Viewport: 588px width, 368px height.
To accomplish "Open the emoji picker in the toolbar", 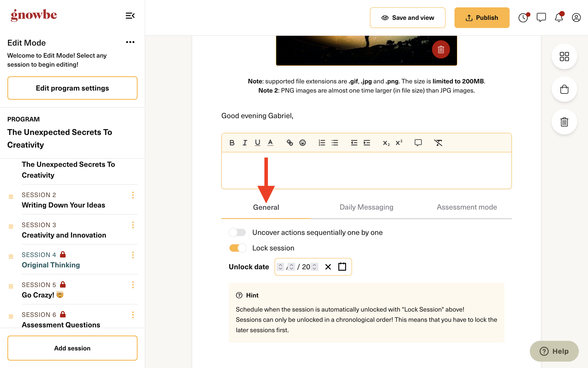I will [x=303, y=143].
